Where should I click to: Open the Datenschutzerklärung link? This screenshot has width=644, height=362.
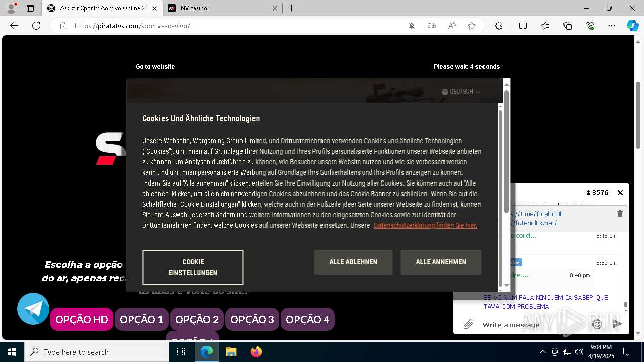coord(426,225)
